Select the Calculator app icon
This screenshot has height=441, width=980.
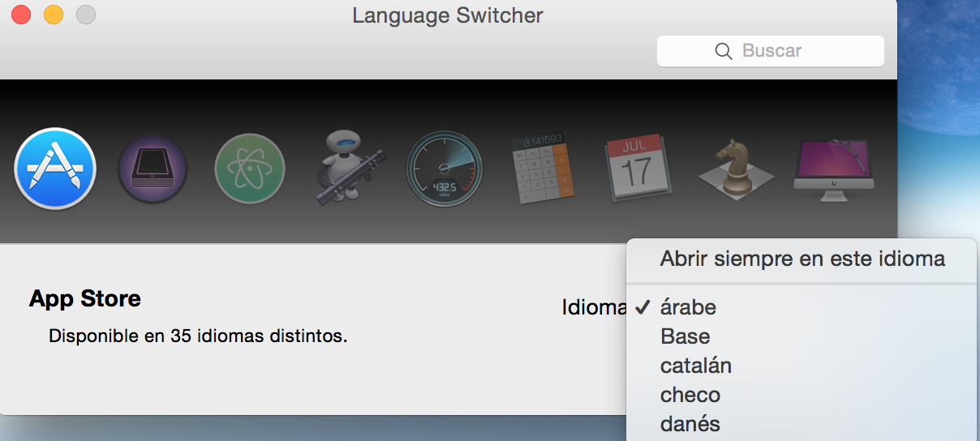[x=542, y=169]
